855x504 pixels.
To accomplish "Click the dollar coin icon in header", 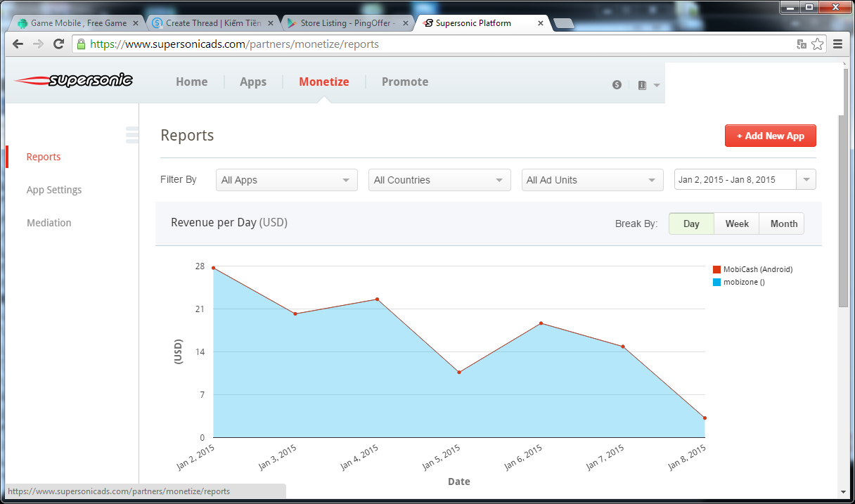I will (x=617, y=84).
